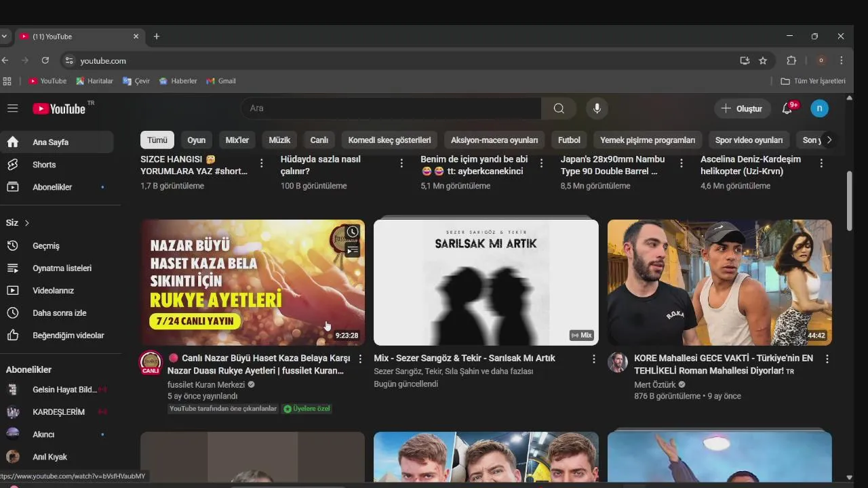Open Geçmiş history

tap(57, 246)
